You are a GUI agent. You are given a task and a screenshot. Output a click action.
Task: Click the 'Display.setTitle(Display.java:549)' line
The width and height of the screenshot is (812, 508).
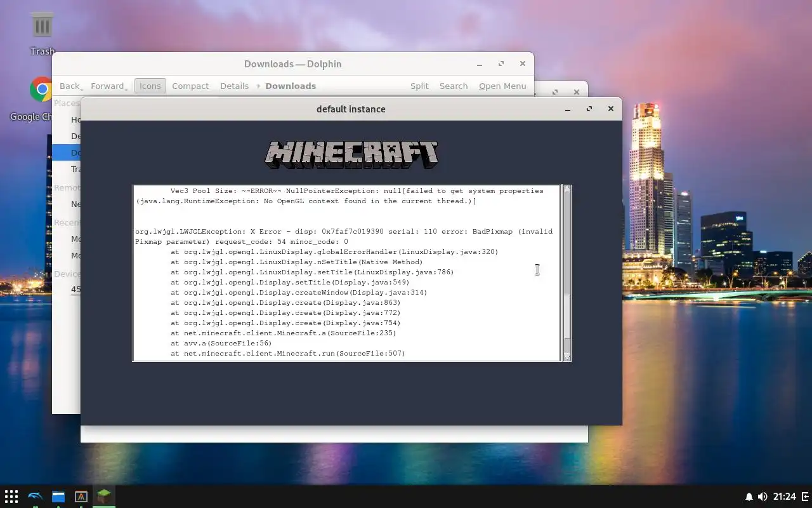click(x=290, y=282)
